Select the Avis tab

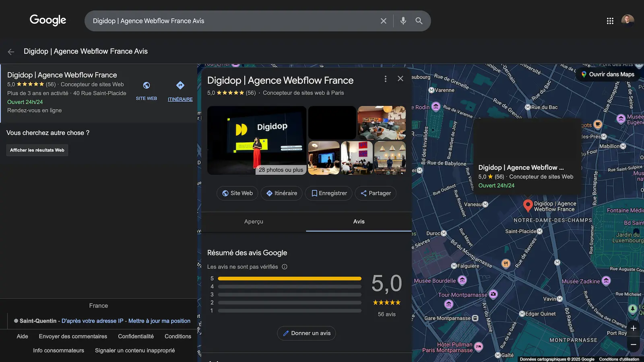[x=359, y=222]
